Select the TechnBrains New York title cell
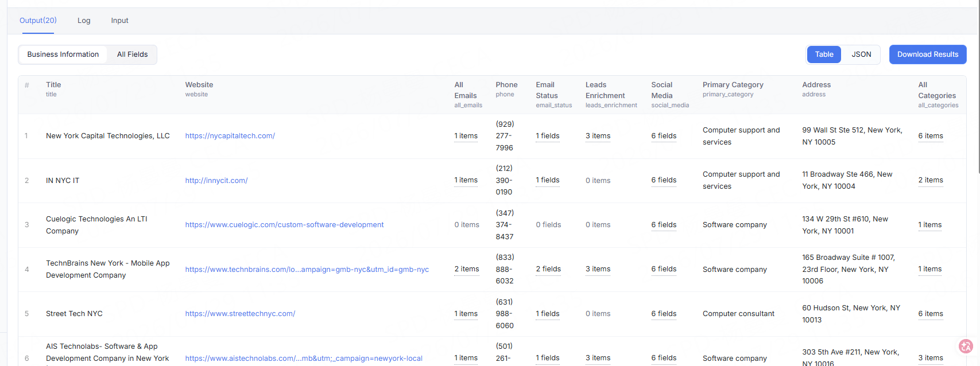 pos(108,269)
